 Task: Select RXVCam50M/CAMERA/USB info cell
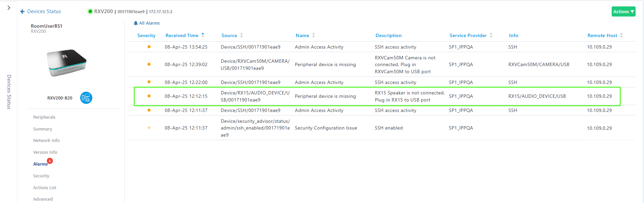coord(539,65)
